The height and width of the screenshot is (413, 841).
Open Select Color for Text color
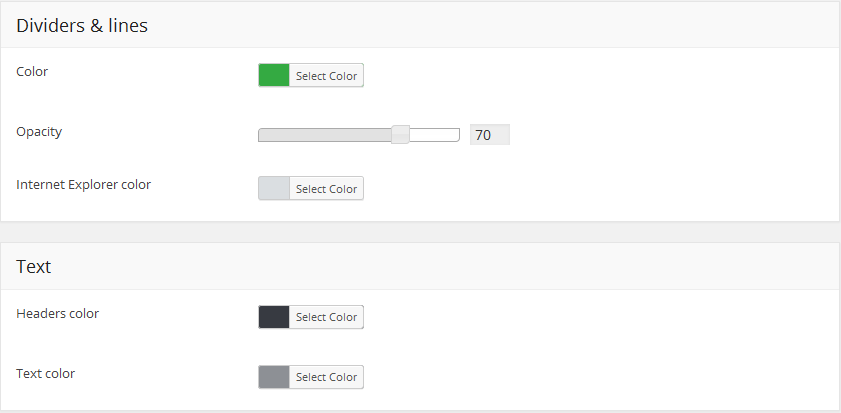click(x=326, y=377)
